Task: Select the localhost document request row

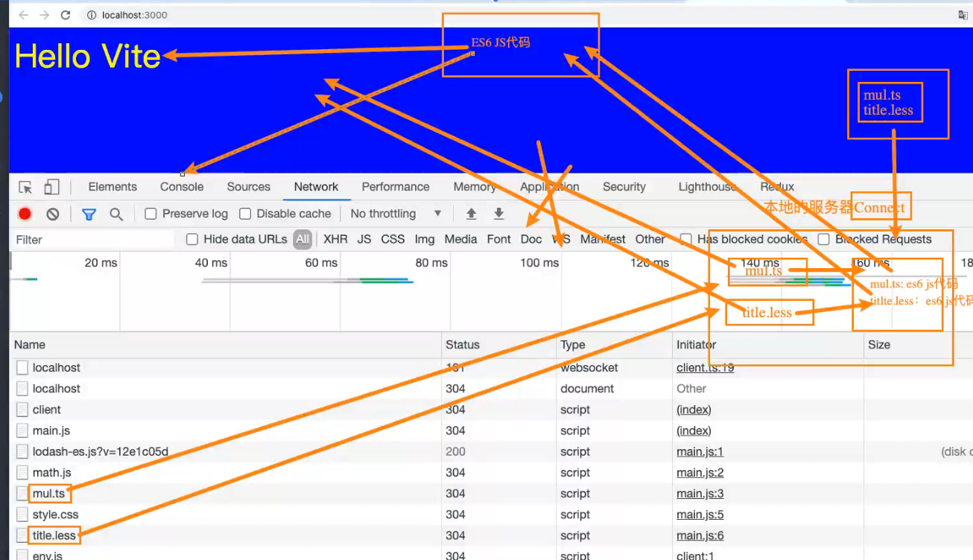Action: (x=491, y=389)
